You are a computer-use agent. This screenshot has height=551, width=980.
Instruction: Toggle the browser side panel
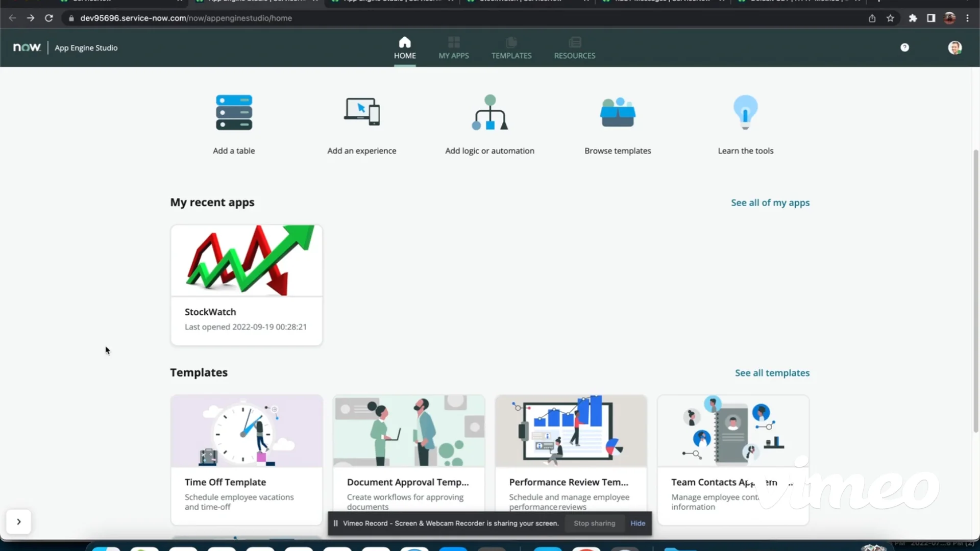930,18
